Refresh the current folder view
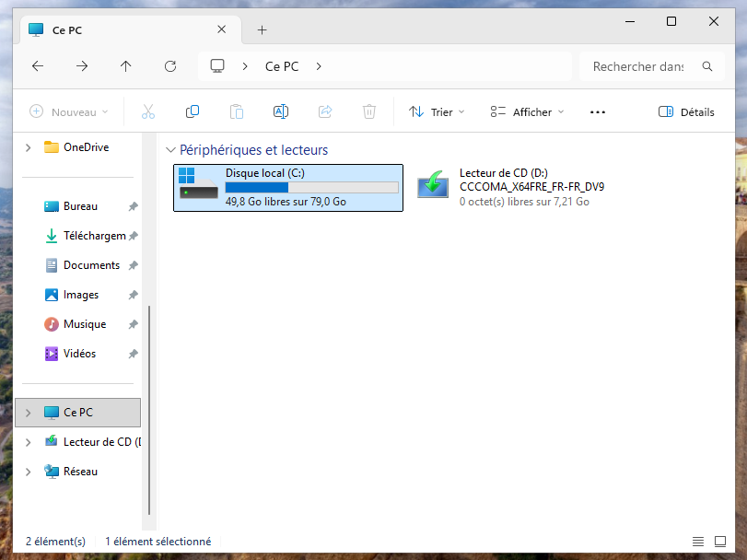Viewport: 747px width, 560px height. 170,66
